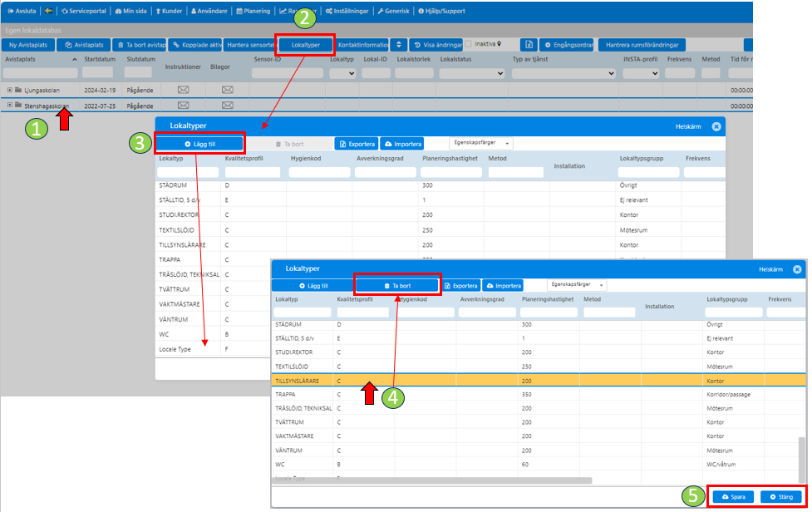Open the Planering menu
Image resolution: width=812 pixels, height=512 pixels.
click(254, 11)
